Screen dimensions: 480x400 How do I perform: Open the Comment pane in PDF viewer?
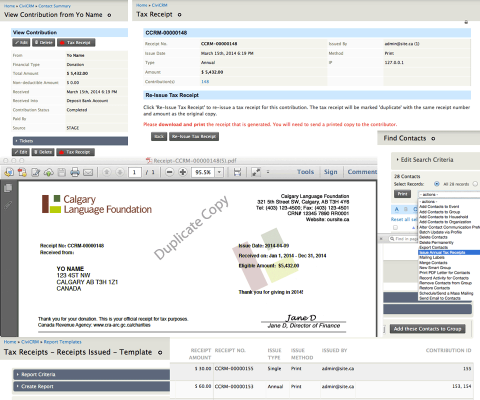pos(362,172)
